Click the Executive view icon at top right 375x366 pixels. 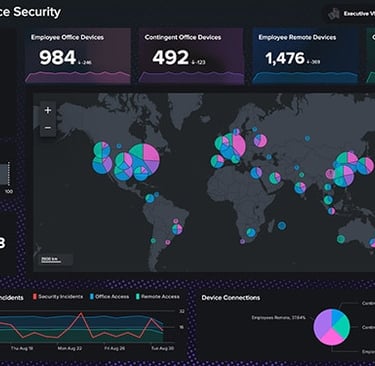(334, 14)
